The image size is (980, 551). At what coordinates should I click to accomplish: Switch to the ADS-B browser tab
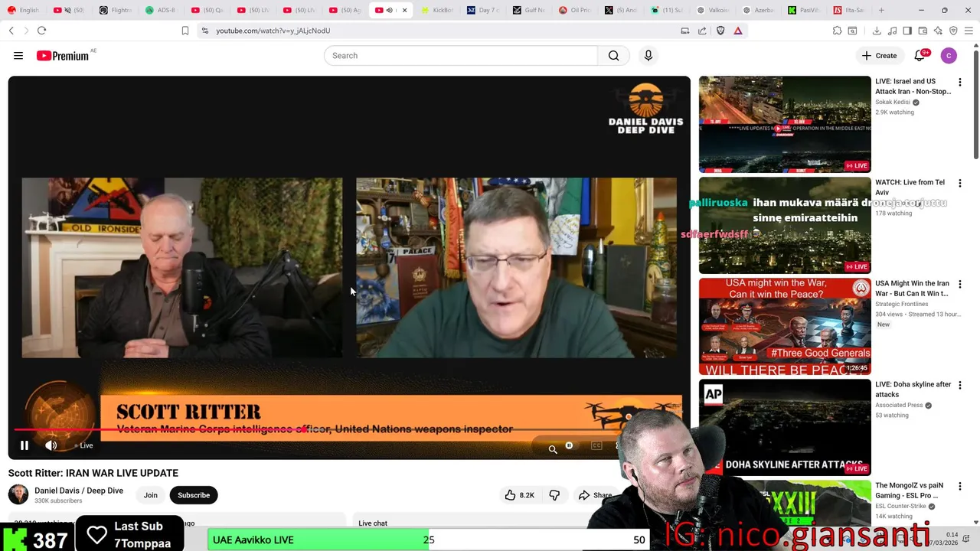click(161, 10)
